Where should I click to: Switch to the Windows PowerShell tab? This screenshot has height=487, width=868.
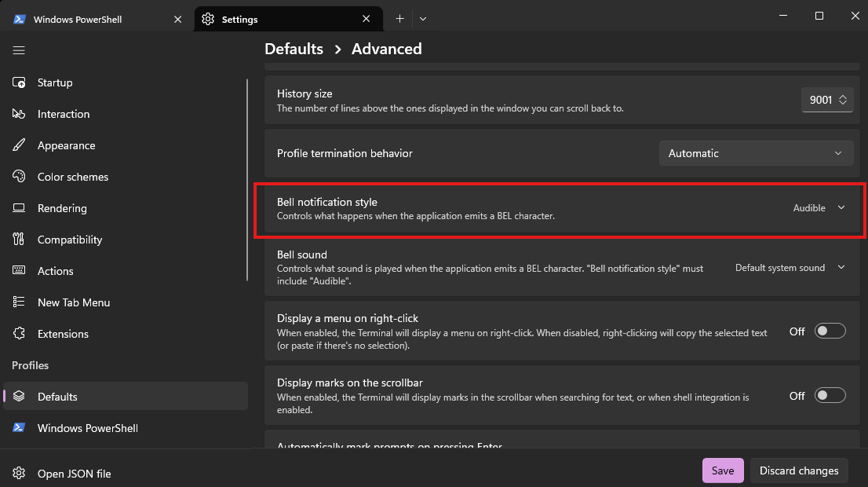point(98,20)
